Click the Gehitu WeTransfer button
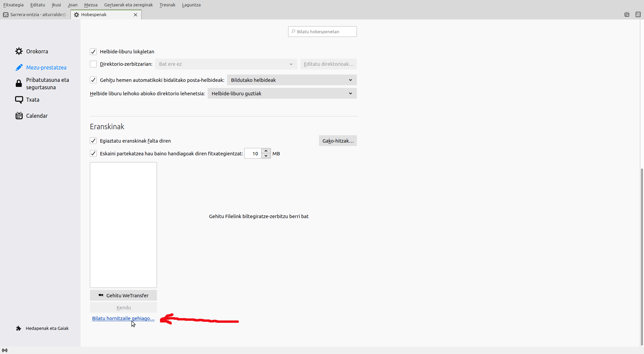Image resolution: width=644 pixels, height=354 pixels. coord(123,296)
